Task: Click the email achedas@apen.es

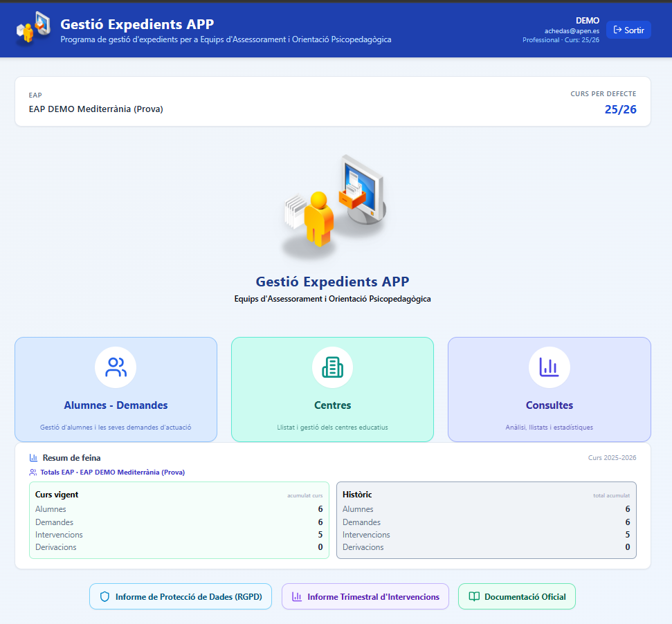Action: tap(572, 31)
